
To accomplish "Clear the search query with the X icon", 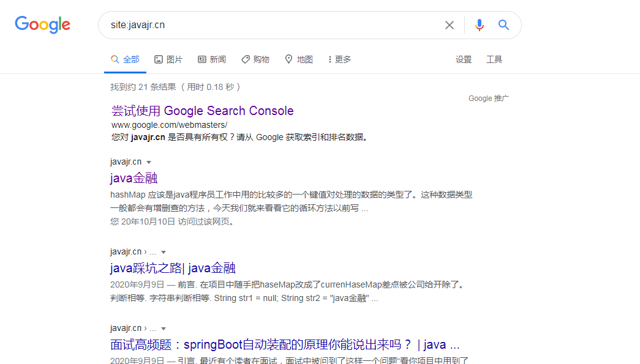I will point(449,25).
